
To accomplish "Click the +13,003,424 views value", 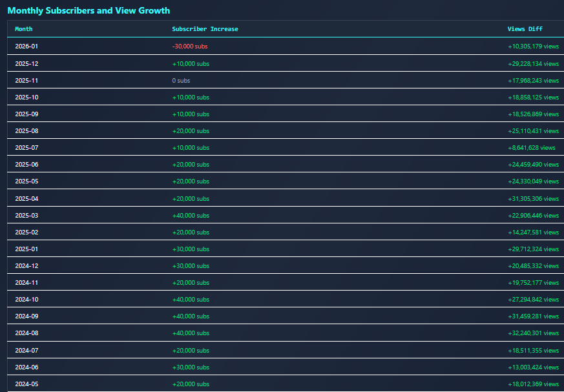I will (x=534, y=367).
